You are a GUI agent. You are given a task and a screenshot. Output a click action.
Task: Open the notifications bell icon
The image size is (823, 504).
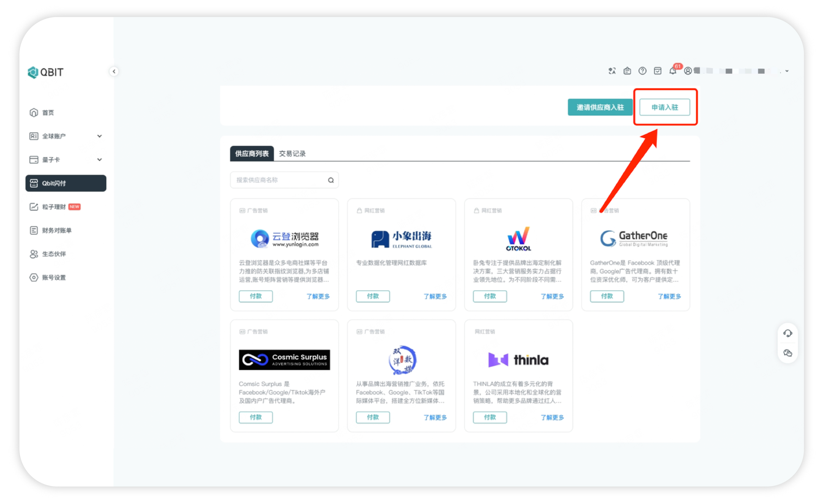pos(673,71)
